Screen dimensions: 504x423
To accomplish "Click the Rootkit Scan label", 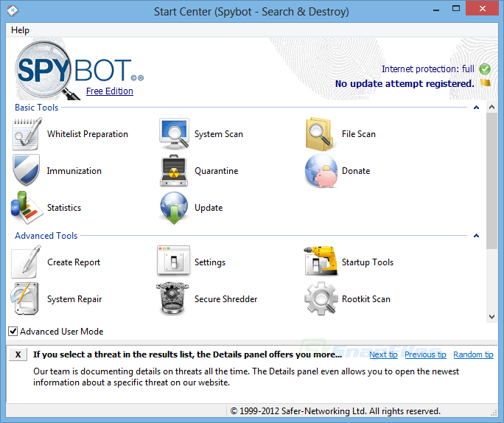I will [x=366, y=299].
